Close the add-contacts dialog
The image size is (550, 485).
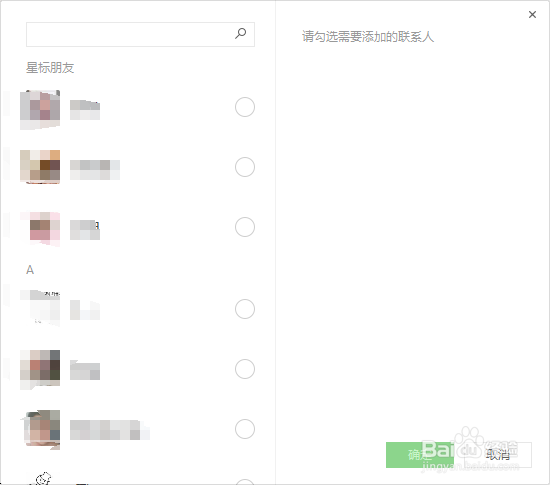(x=532, y=14)
